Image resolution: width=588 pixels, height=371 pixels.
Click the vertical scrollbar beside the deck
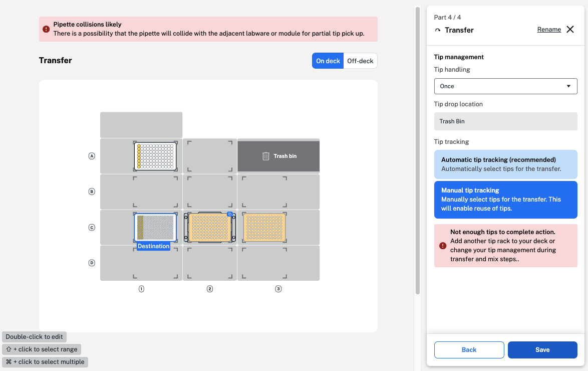pos(418,150)
